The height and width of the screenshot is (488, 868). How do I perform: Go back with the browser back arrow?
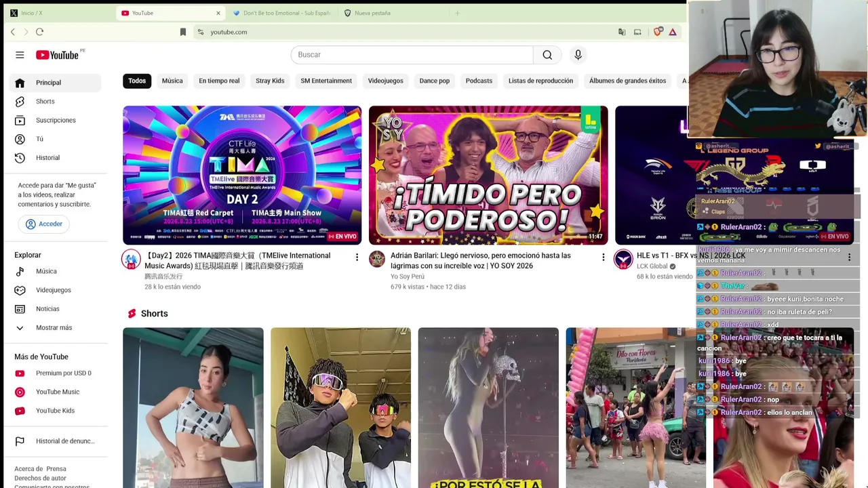click(13, 32)
